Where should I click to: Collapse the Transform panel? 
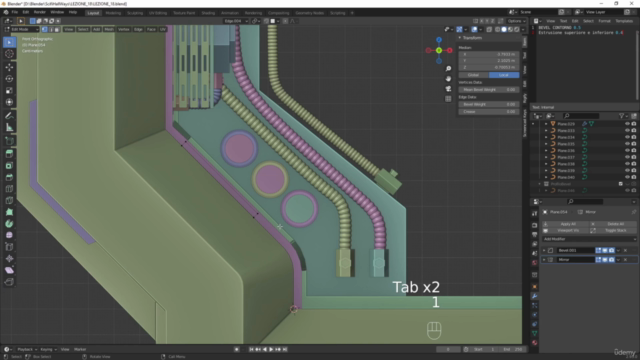(x=460, y=38)
